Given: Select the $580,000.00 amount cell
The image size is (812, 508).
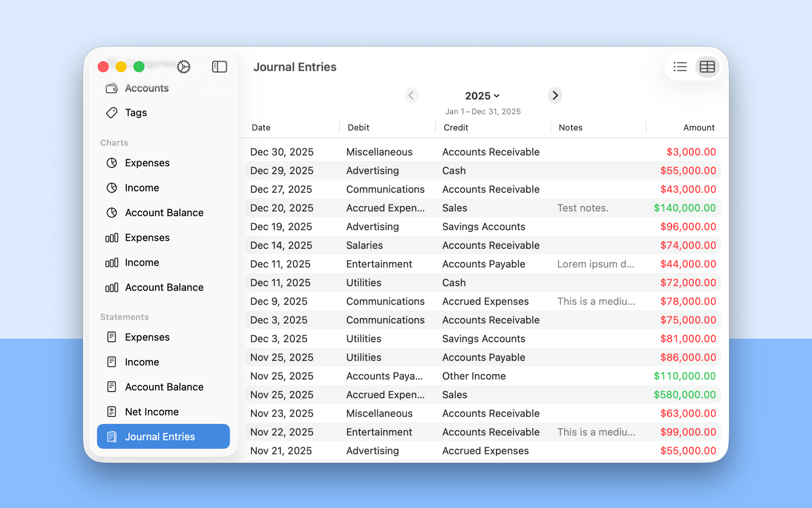Looking at the screenshot, I should [685, 395].
